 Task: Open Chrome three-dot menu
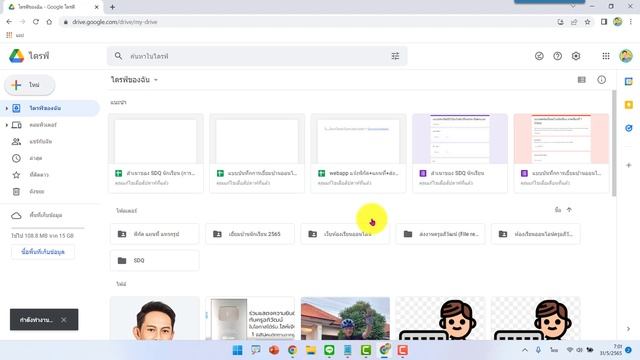[x=631, y=22]
